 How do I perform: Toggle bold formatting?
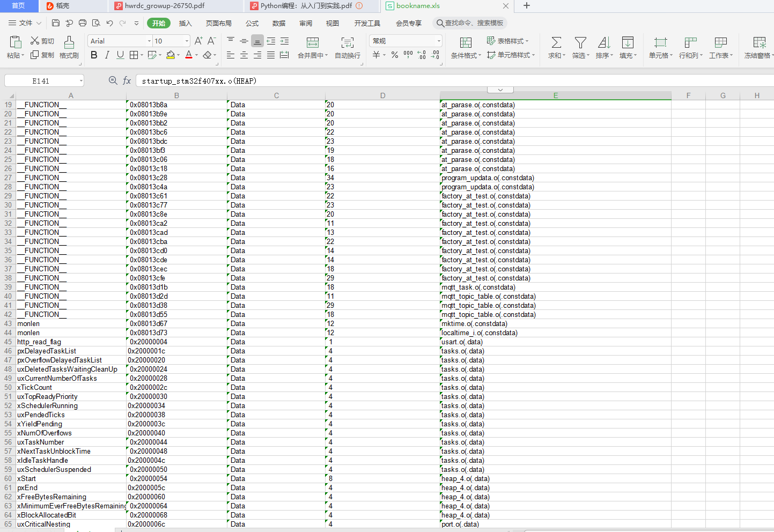pyautogui.click(x=94, y=55)
